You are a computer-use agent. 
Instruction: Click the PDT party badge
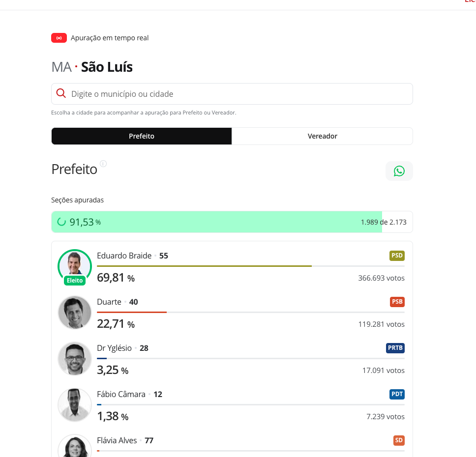(397, 394)
